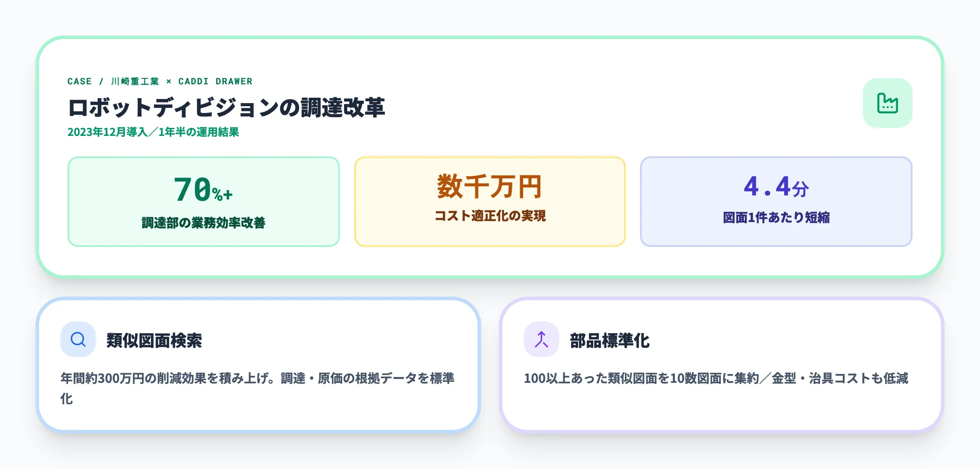Open the 類似図面検索 heading
The height and width of the screenshot is (469, 980).
point(154,341)
